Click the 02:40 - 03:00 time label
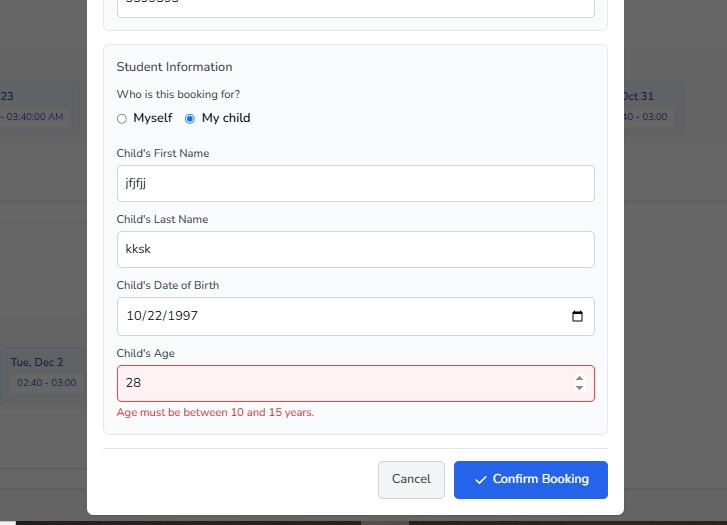 pyautogui.click(x=47, y=383)
